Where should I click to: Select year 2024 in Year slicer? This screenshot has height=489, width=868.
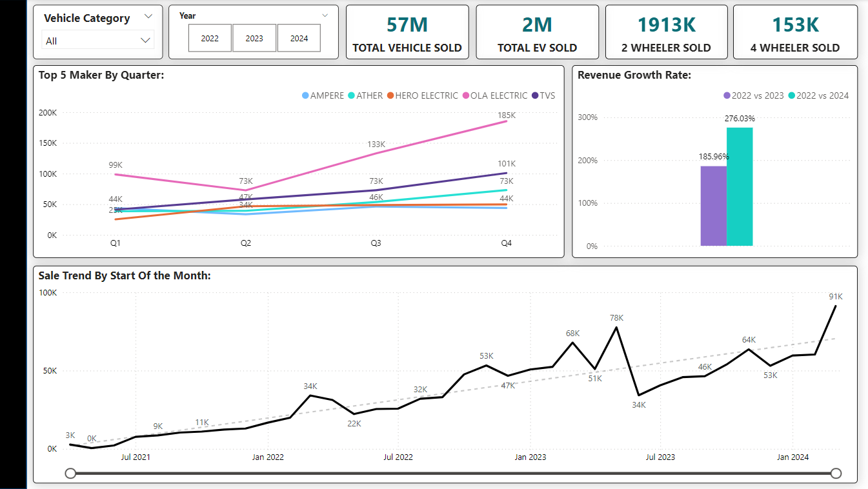tap(299, 38)
